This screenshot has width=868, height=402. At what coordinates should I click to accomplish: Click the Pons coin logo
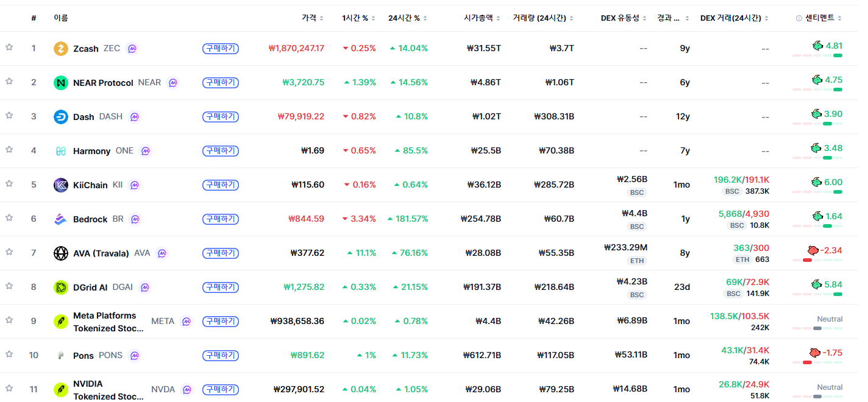point(61,356)
